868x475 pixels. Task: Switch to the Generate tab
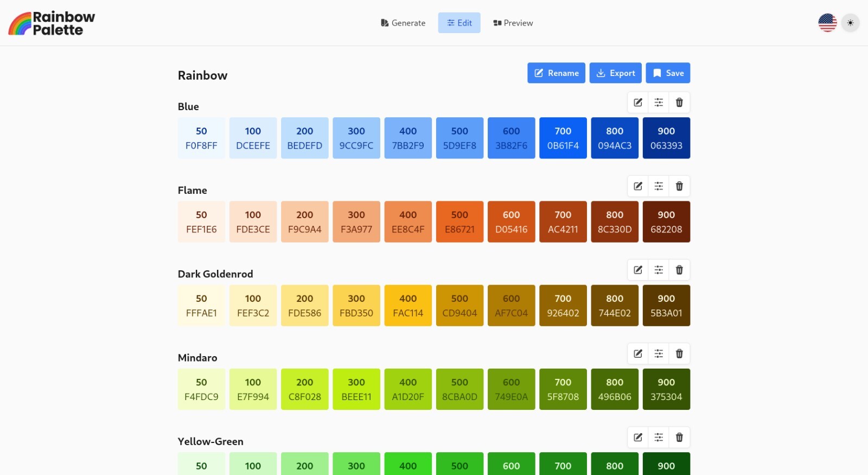[403, 23]
